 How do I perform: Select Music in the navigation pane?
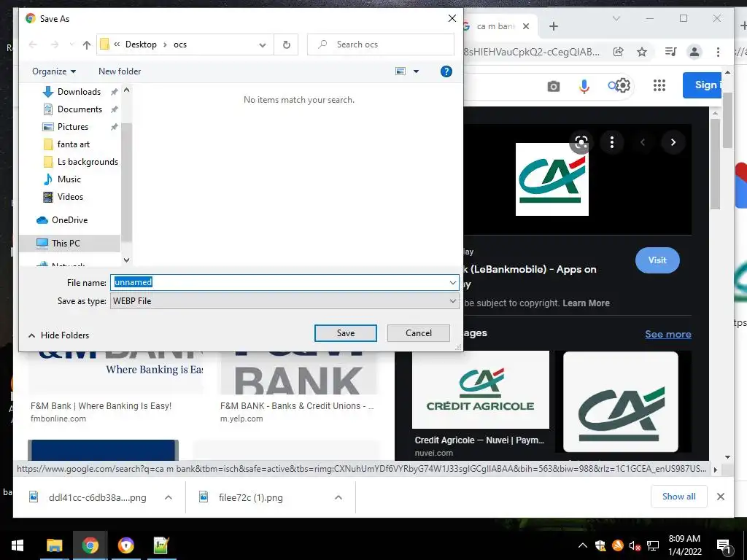coord(69,179)
